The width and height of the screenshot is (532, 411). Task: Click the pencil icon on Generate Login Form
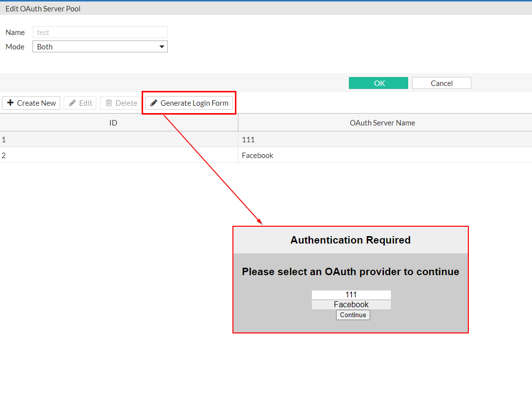153,103
